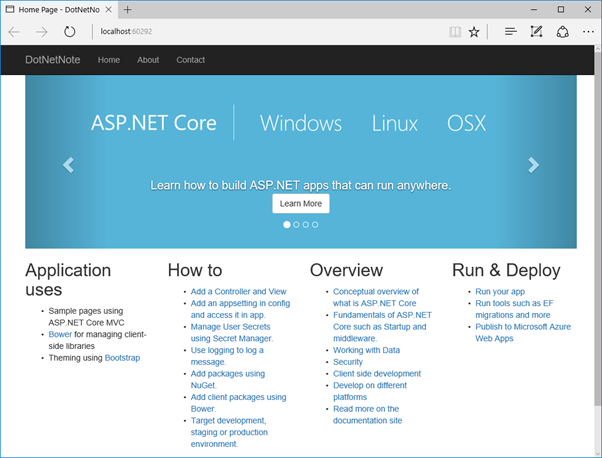Advance to next carousel slide arrow
Screen dimensions: 602x458
coord(533,165)
